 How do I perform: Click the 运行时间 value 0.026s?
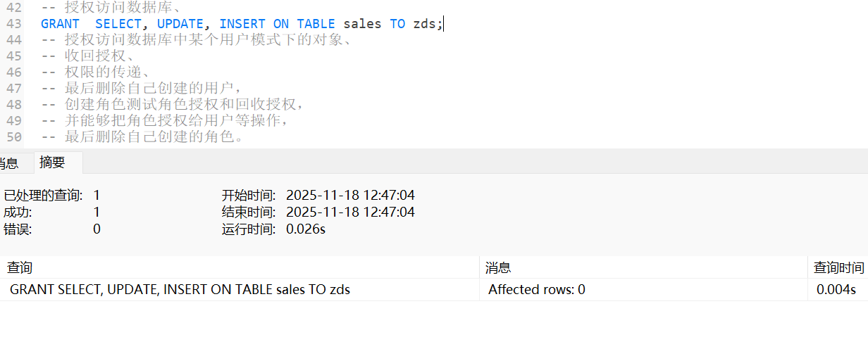click(306, 229)
